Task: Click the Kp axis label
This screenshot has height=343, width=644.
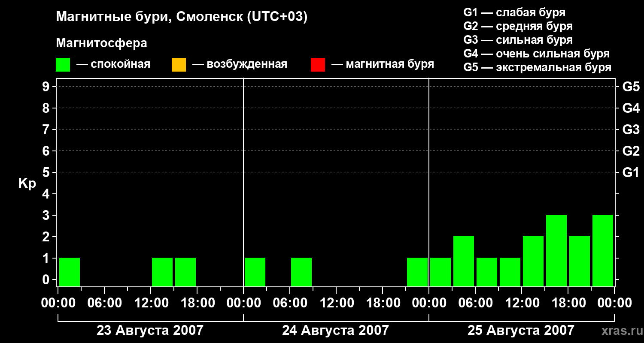Action: pyautogui.click(x=27, y=184)
